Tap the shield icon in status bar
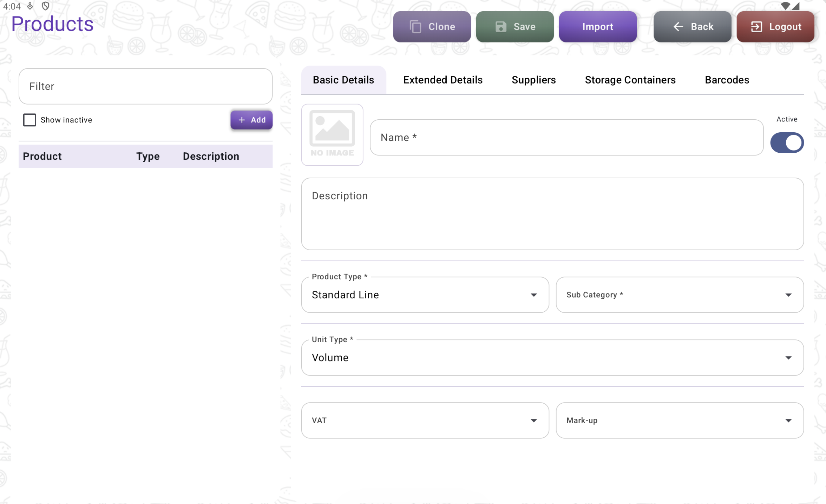This screenshot has height=504, width=826. pyautogui.click(x=45, y=6)
